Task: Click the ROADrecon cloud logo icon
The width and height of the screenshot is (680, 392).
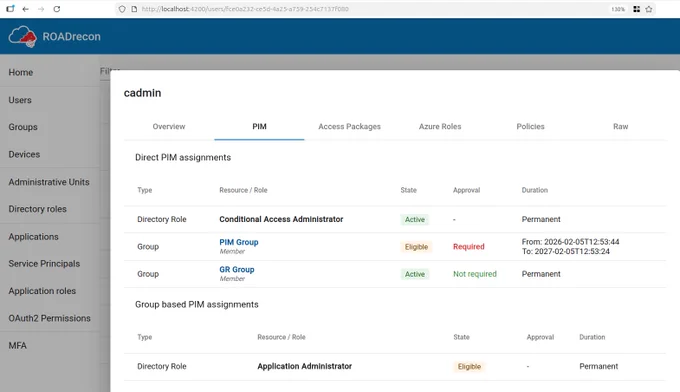Action: pos(23,36)
